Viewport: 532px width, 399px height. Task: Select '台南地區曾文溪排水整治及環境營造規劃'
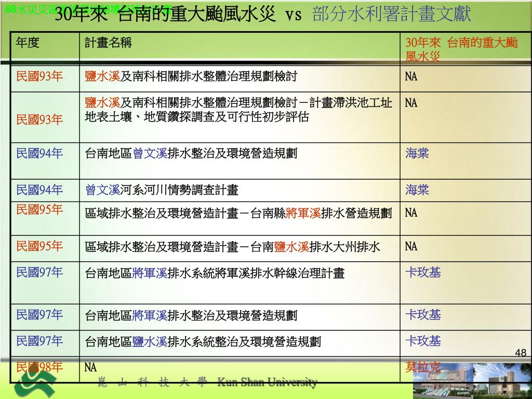[191, 153]
